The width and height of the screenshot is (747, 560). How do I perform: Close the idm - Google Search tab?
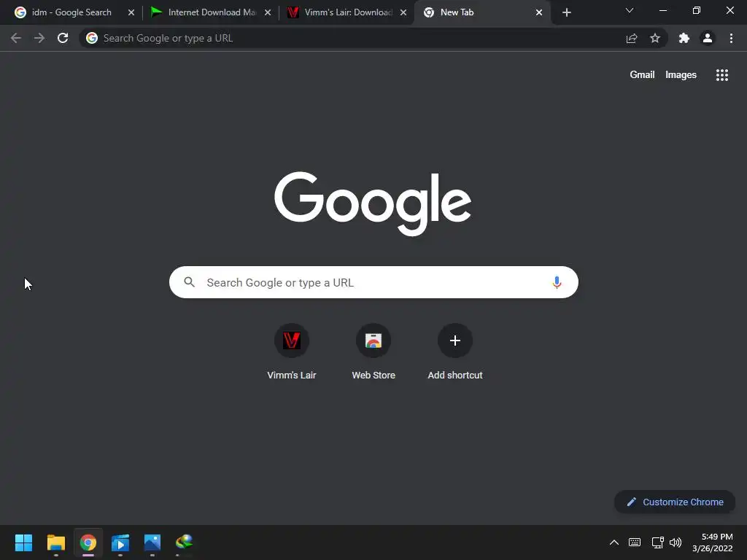[131, 12]
